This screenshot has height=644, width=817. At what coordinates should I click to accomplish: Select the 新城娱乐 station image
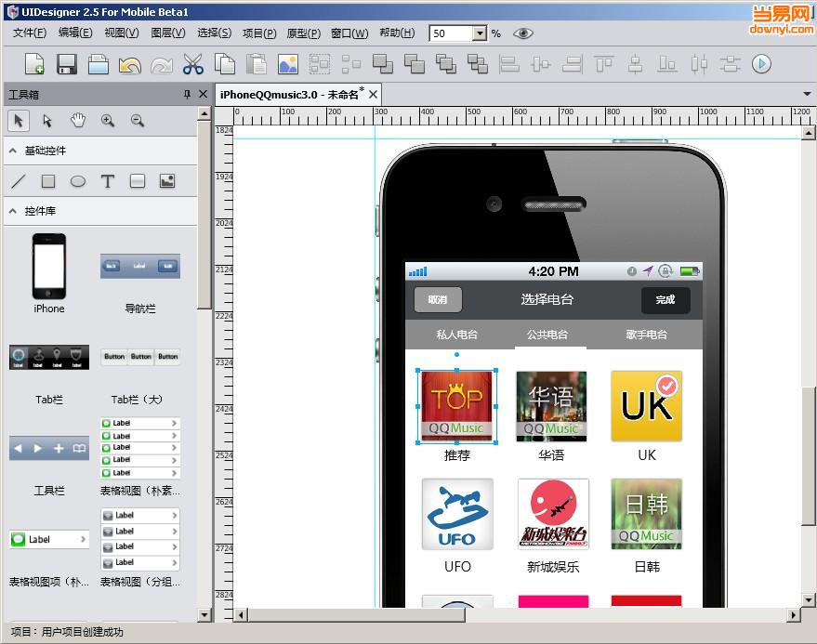click(553, 514)
